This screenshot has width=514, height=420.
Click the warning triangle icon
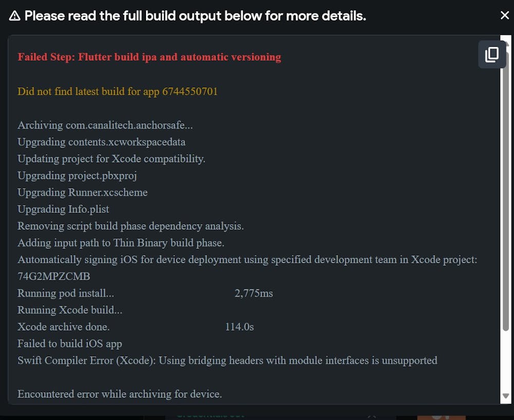click(x=15, y=16)
